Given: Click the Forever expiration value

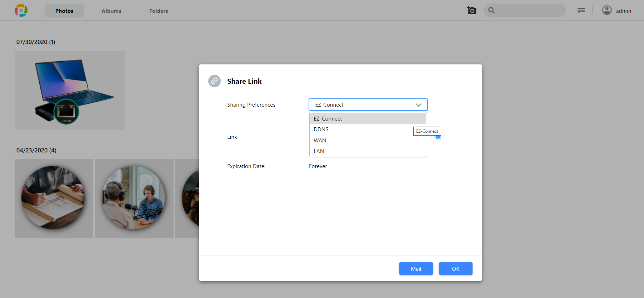Looking at the screenshot, I should click(318, 166).
